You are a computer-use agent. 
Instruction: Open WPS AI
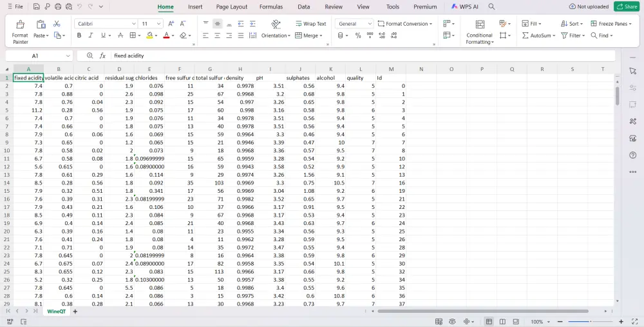pos(464,6)
